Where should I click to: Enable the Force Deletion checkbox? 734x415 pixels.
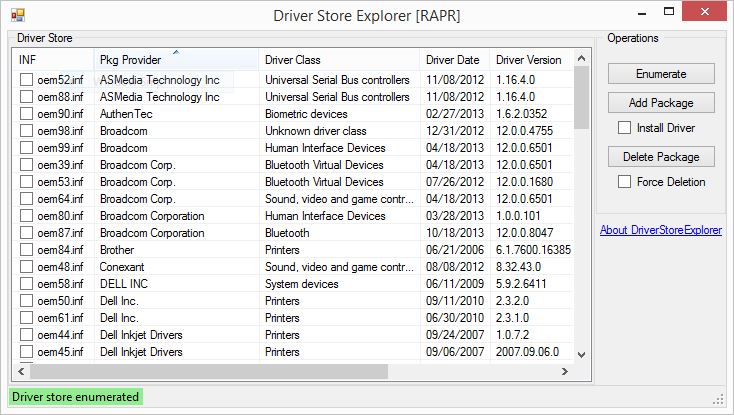[x=624, y=182]
